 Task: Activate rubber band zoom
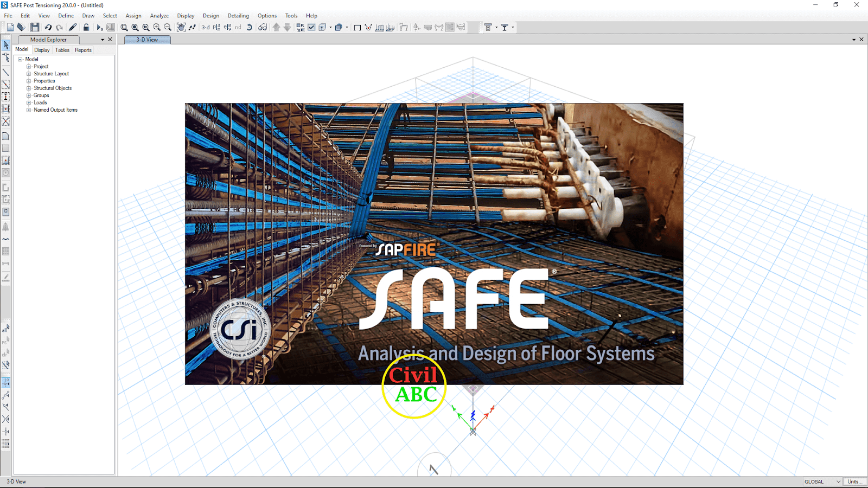coord(124,27)
